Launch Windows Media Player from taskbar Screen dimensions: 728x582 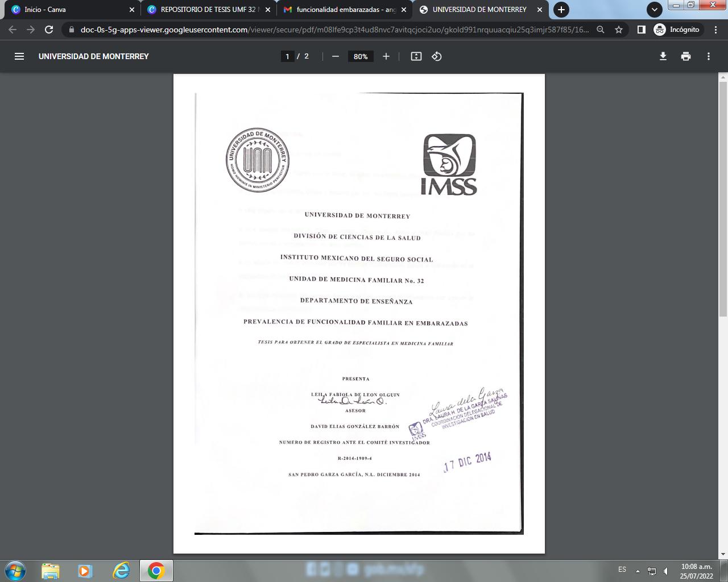[x=85, y=571]
